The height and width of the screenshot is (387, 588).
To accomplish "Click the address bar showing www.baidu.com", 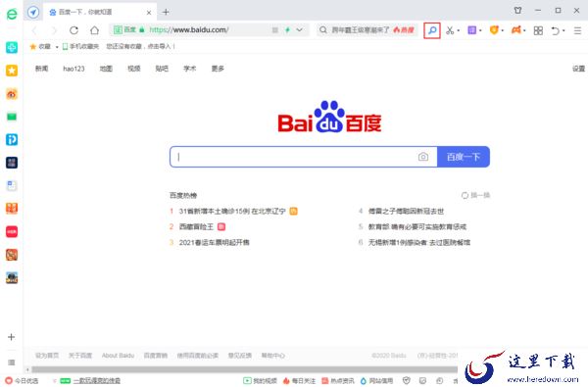I will tap(208, 30).
